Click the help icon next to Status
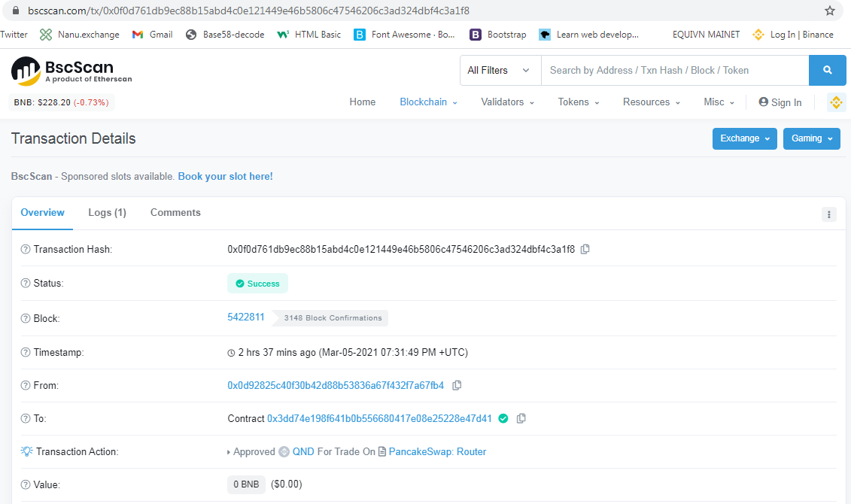The image size is (851, 504). tap(26, 283)
